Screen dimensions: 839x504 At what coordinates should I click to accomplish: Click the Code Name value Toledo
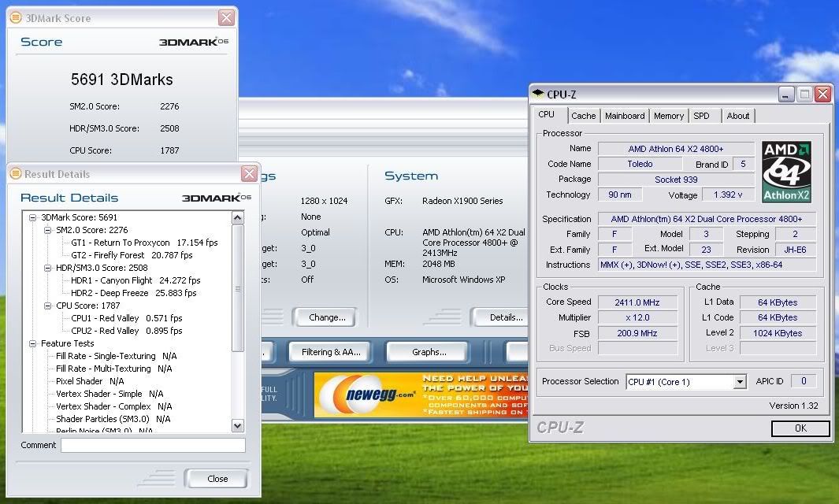640,164
